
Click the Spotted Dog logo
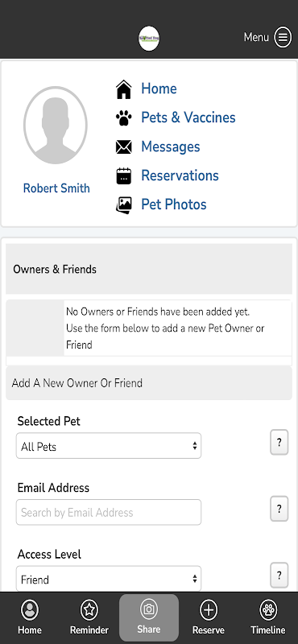pyautogui.click(x=149, y=39)
